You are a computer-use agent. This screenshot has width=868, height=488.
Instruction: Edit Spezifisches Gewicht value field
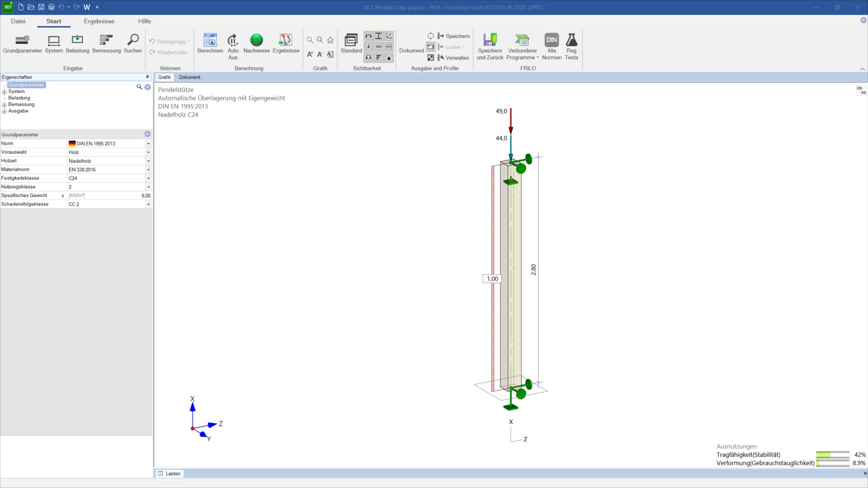[109, 196]
